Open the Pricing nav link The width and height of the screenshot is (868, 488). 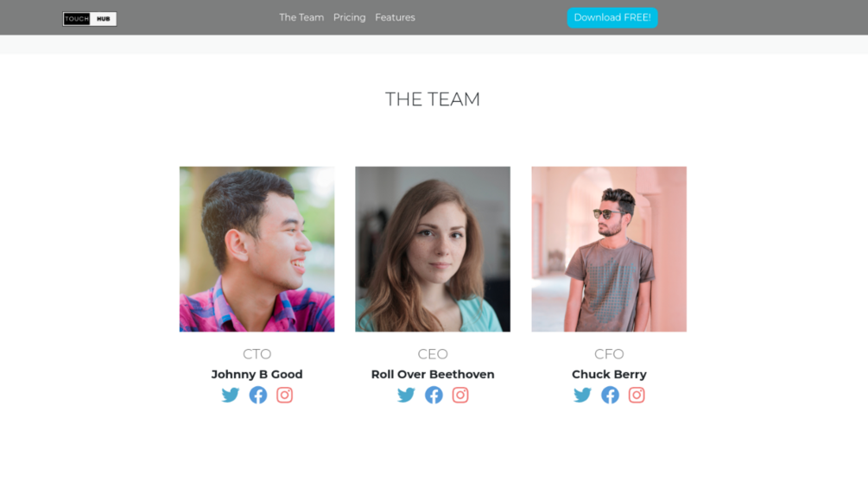tap(349, 17)
